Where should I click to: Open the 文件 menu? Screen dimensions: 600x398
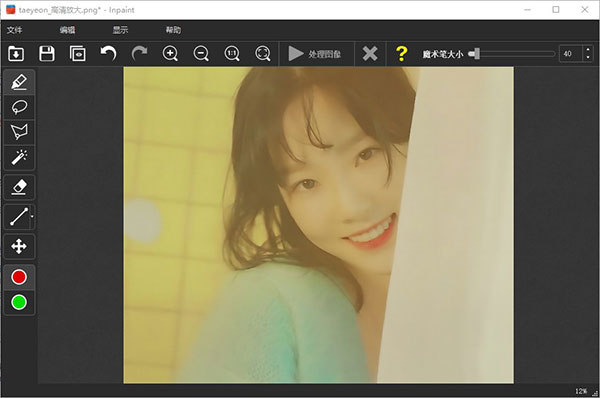(15, 30)
